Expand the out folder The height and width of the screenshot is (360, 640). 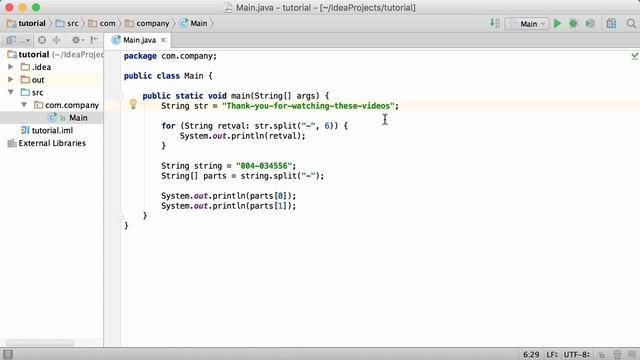click(x=11, y=79)
